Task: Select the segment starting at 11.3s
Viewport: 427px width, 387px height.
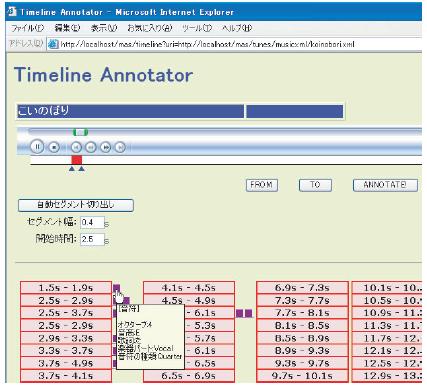Action: 387,325
